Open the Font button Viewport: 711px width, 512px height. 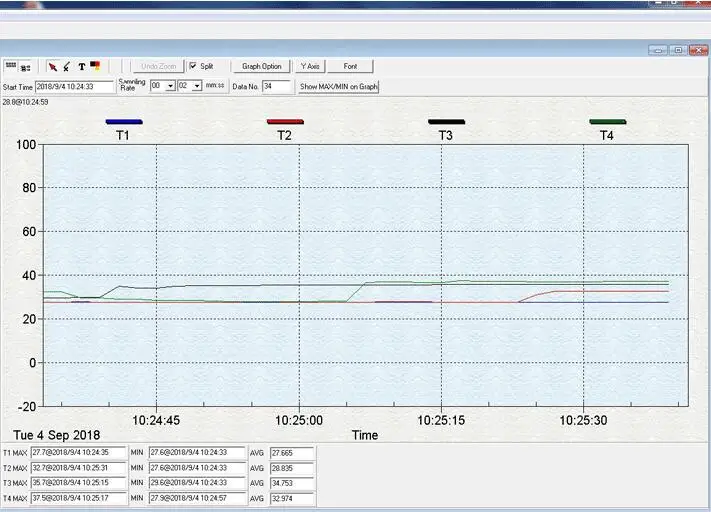click(x=350, y=66)
